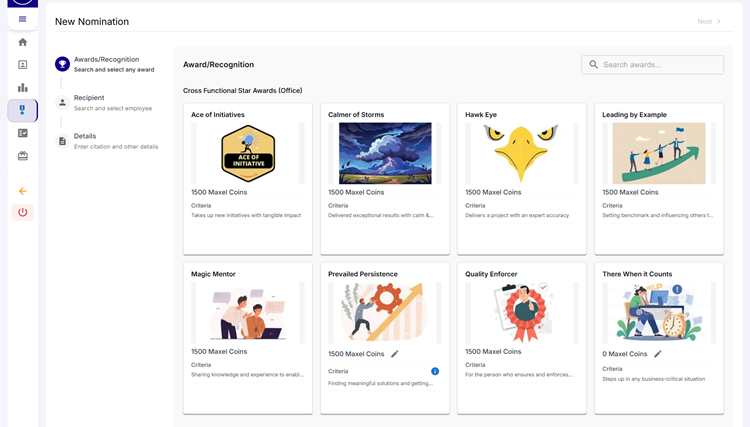Select the Ace of Initiatives badge image

248,153
